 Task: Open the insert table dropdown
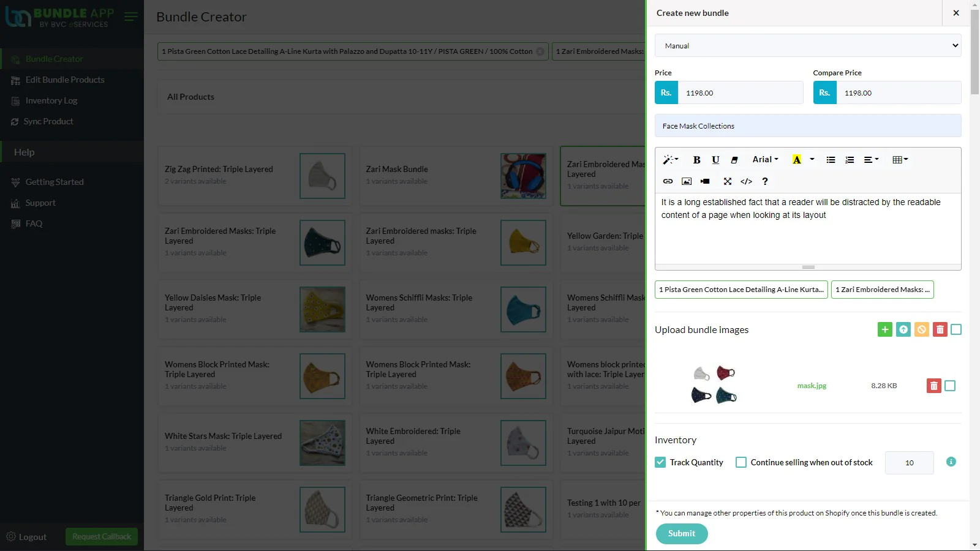[x=900, y=160]
